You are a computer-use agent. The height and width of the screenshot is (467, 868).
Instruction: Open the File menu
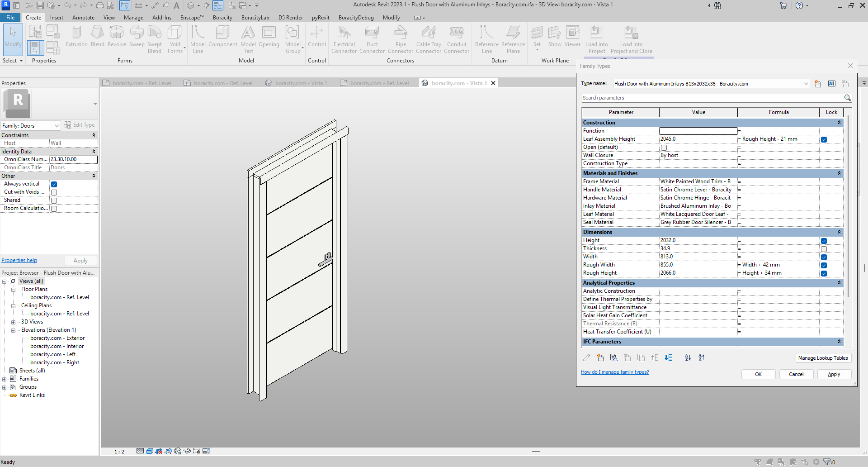10,18
